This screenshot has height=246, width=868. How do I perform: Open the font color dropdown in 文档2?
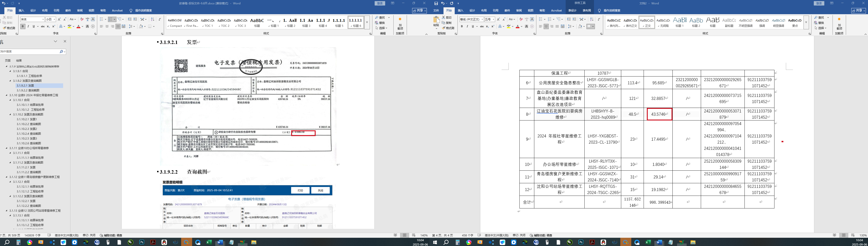(x=522, y=26)
